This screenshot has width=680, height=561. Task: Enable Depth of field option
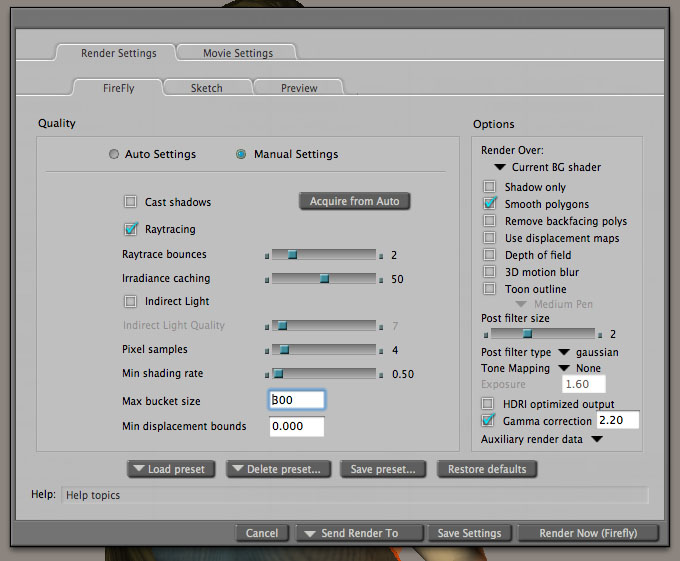click(489, 255)
